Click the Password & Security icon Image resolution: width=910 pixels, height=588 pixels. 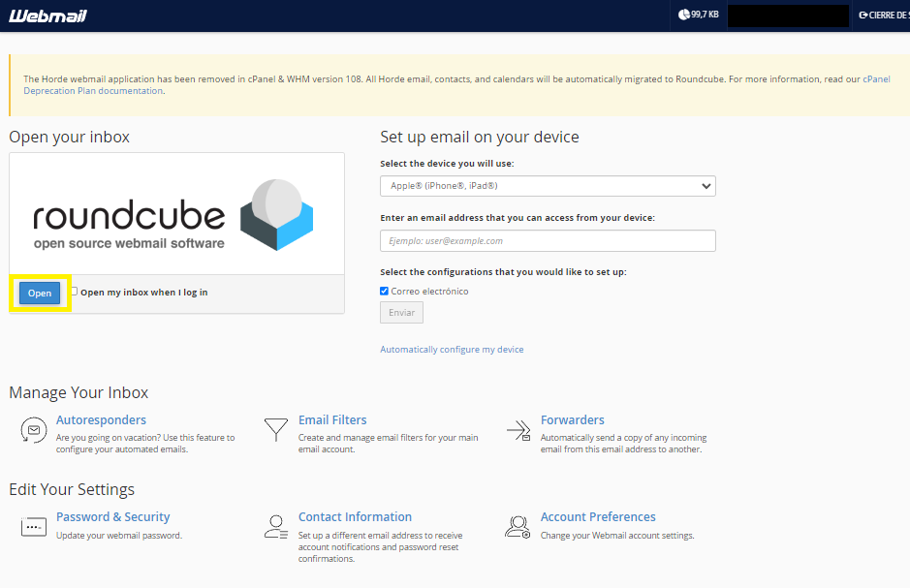(x=34, y=527)
